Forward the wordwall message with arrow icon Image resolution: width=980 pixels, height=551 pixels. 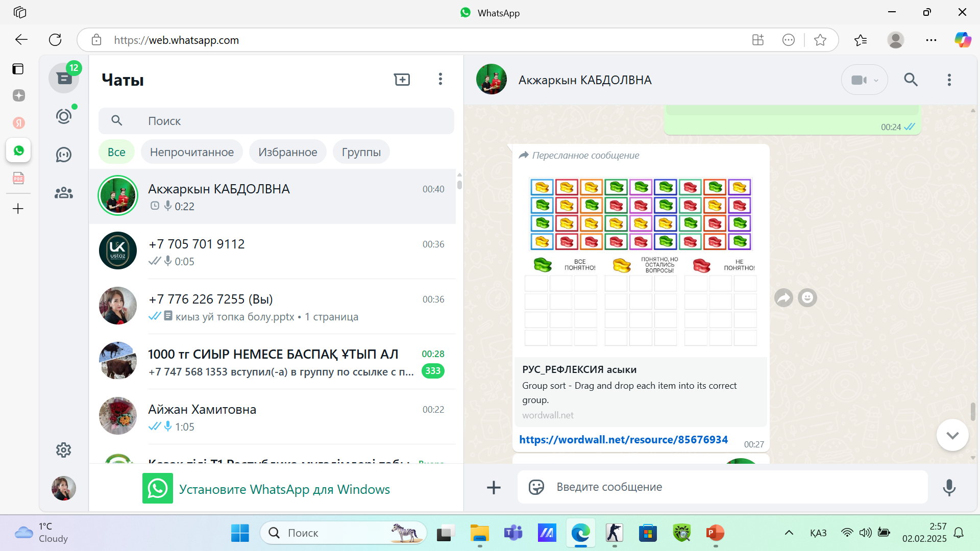[783, 297]
